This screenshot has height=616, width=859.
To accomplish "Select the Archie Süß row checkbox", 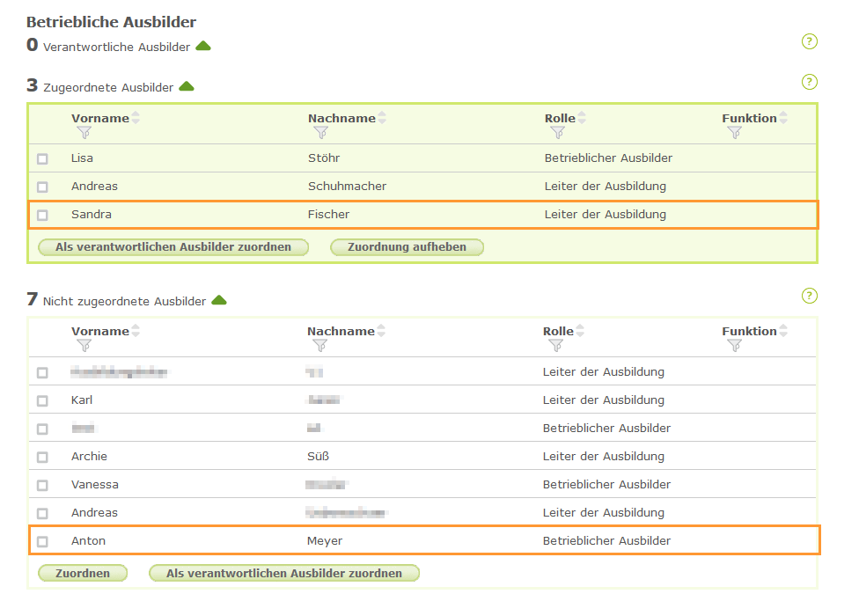I will click(x=42, y=457).
